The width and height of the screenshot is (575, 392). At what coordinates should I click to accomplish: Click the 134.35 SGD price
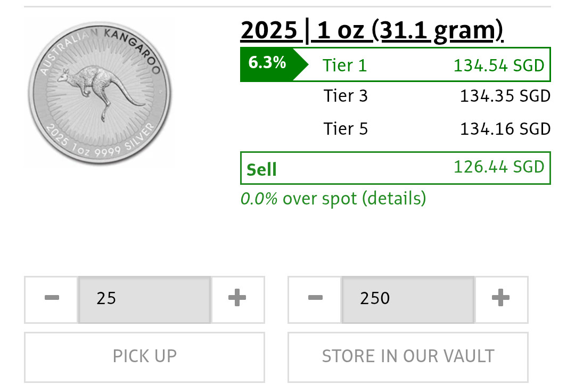[x=505, y=96]
